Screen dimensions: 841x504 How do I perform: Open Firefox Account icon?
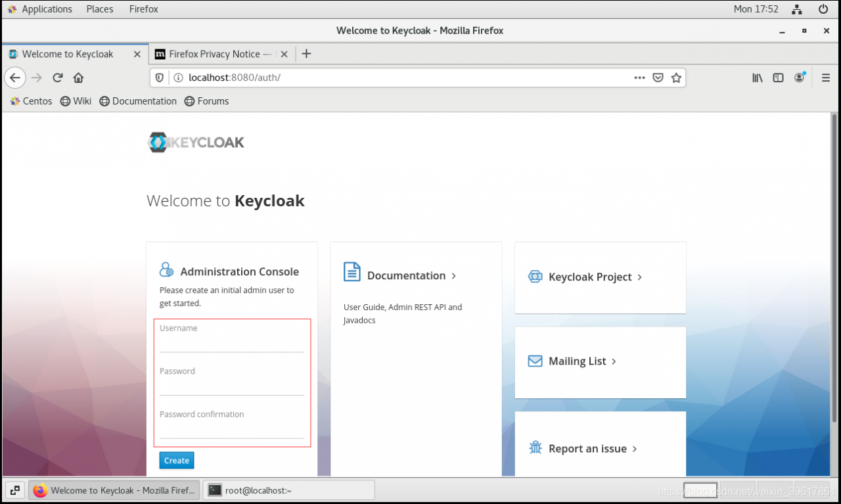(800, 78)
